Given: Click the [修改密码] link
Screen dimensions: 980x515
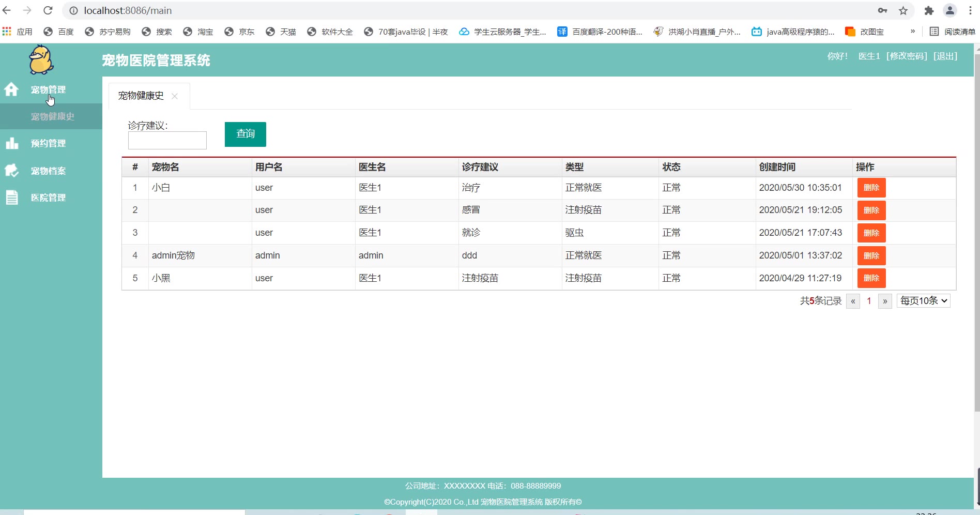Looking at the screenshot, I should [x=907, y=56].
